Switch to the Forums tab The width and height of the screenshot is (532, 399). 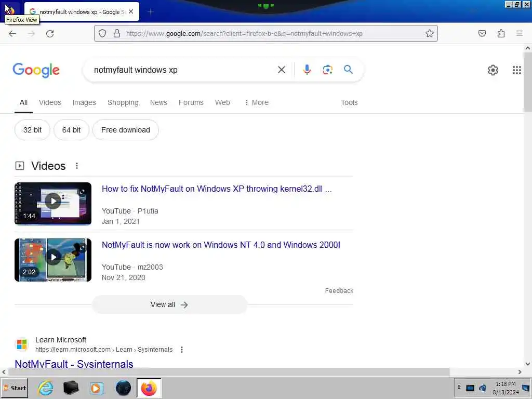click(191, 102)
